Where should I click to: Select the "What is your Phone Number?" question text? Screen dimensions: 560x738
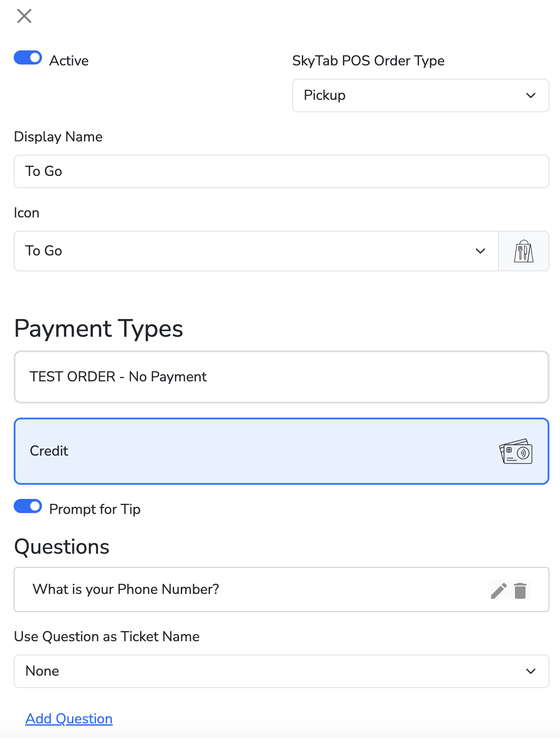tap(126, 590)
